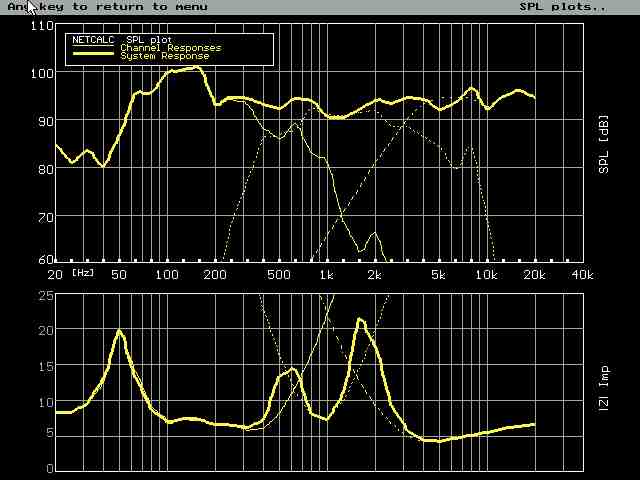The height and width of the screenshot is (480, 640).
Task: Click the 70 dB axis label
Action: (45, 217)
